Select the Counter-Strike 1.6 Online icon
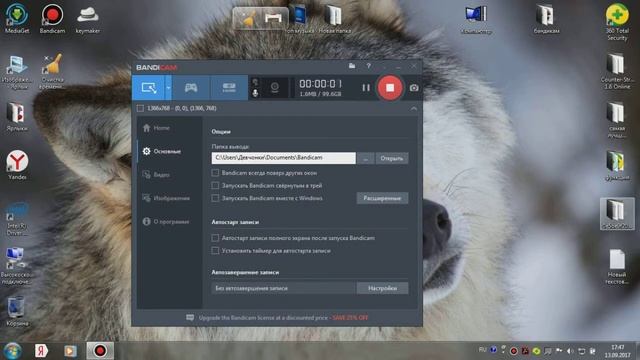Image resolution: width=640 pixels, height=360 pixels. (x=616, y=71)
